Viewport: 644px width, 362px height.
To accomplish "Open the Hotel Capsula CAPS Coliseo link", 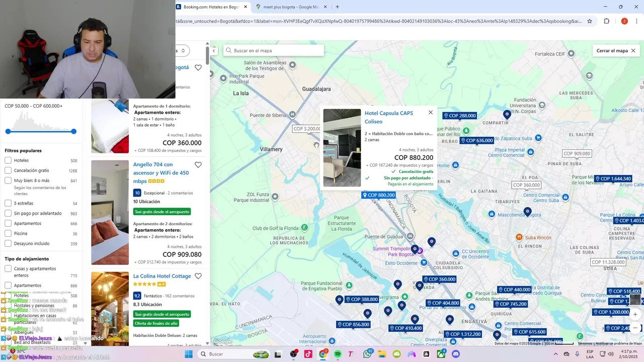I will (388, 117).
